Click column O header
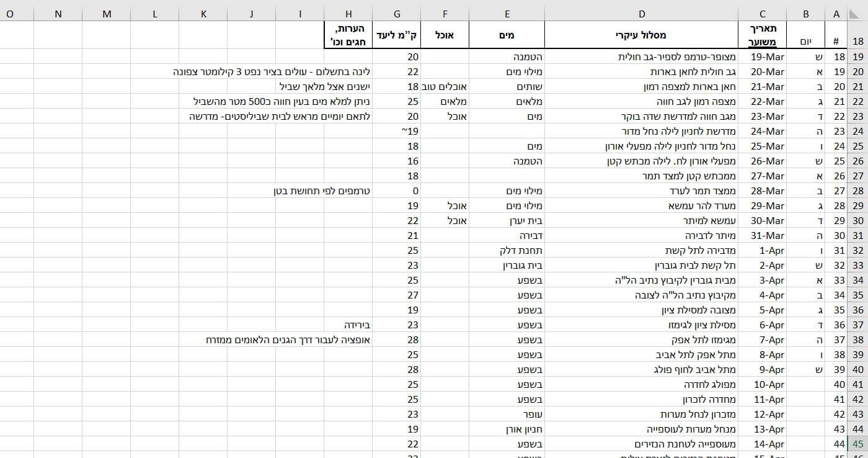The width and height of the screenshot is (868, 458). [10, 14]
